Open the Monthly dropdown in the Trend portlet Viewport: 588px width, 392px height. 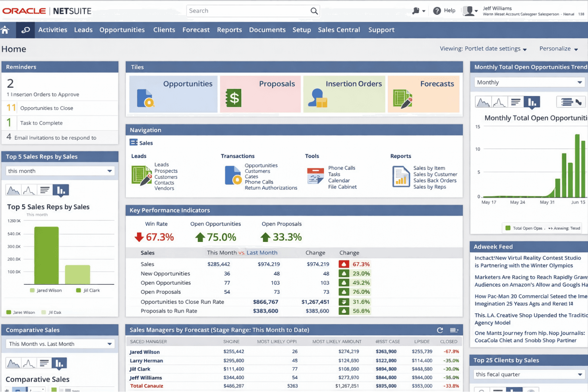point(530,82)
